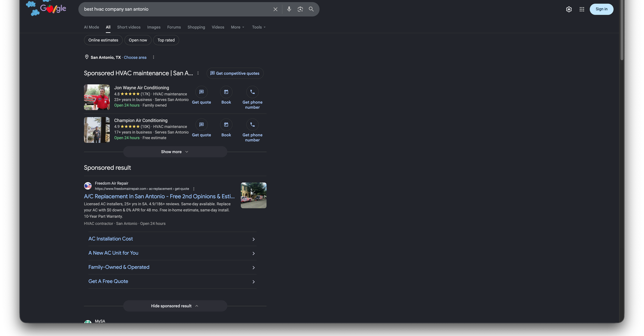Hide sponsored result section
644x336 pixels.
point(175,306)
